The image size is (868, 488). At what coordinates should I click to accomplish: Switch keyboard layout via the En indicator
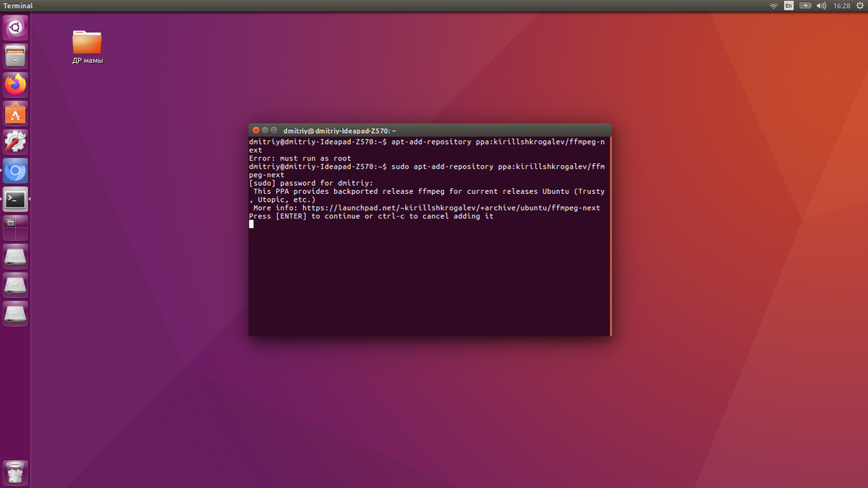point(788,5)
